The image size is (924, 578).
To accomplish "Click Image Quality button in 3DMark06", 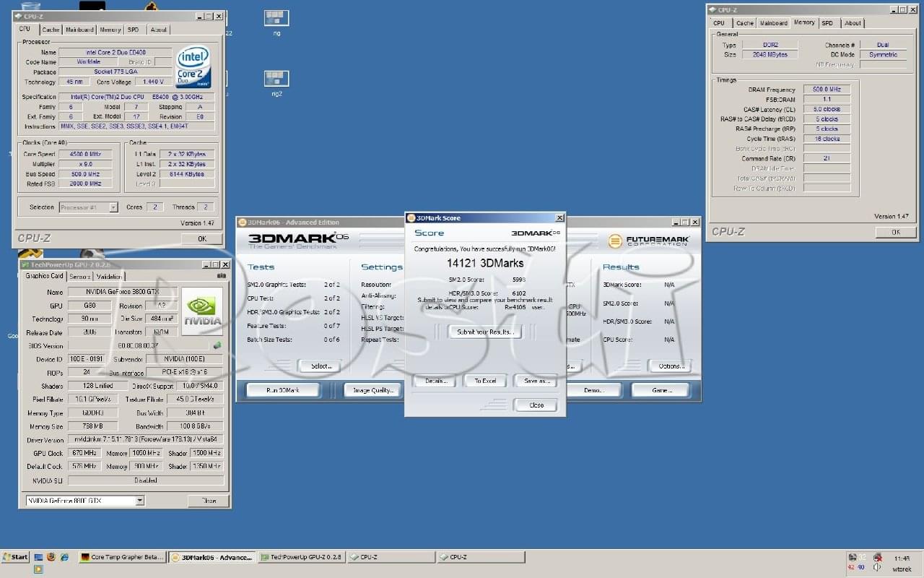I will (x=372, y=390).
